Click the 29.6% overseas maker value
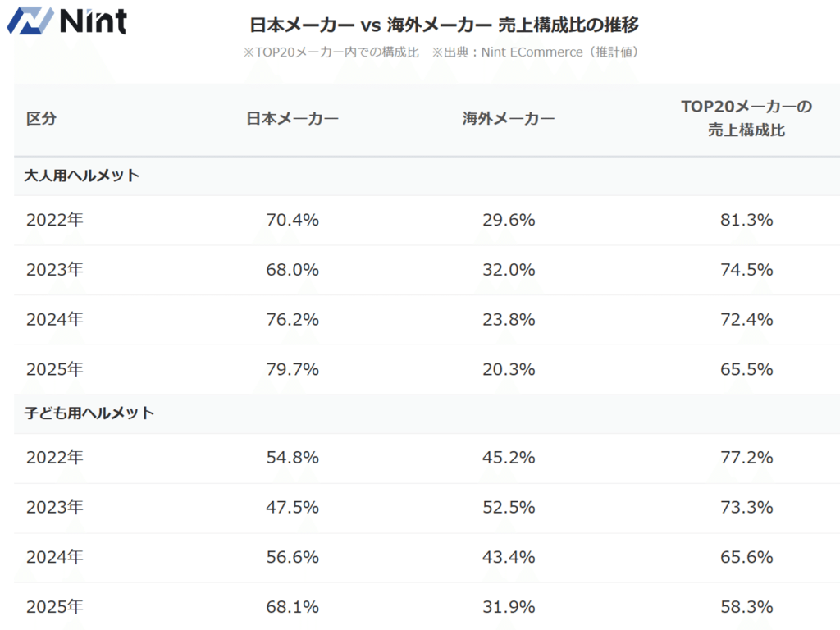This screenshot has width=840, height=630. pyautogui.click(x=509, y=220)
